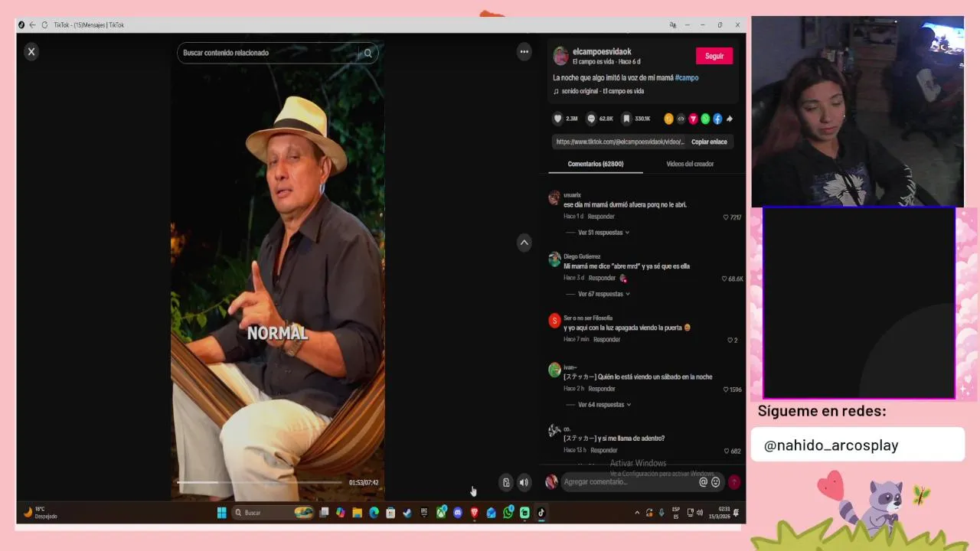Toggle auto-scroll icon next to volume
This screenshot has height=551, width=980.
(x=506, y=482)
